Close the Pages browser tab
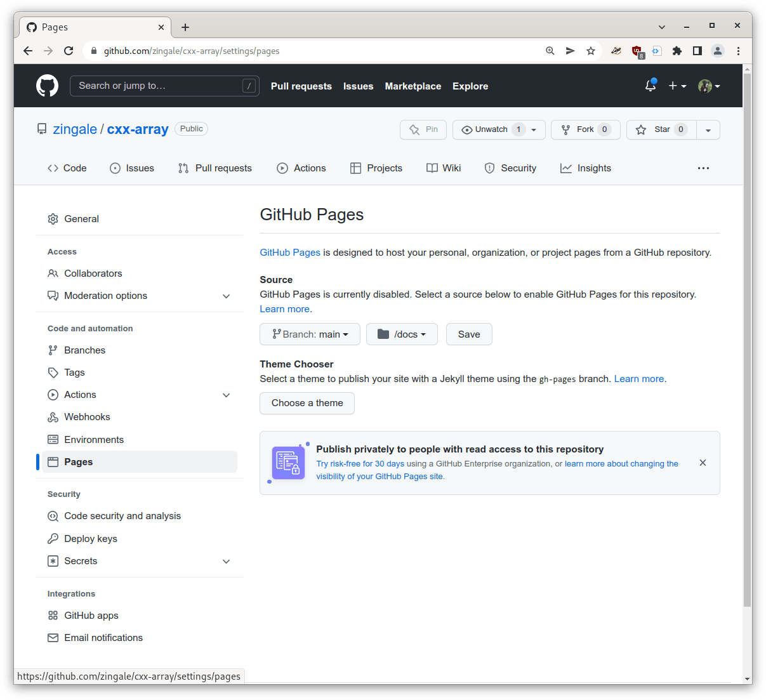Screen dimensions: 766x700 161,27
